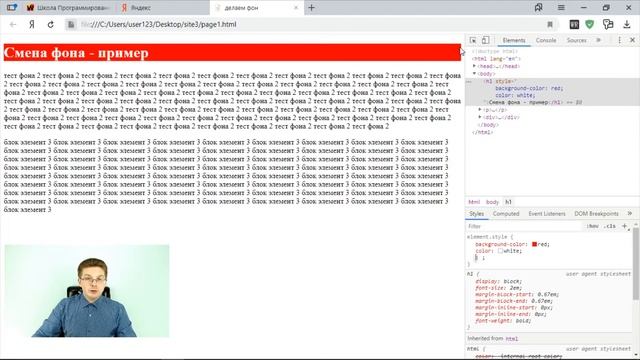The image size is (640, 360).
Task: Switch to the 'Школа Программирования' browser tab
Action: click(x=68, y=8)
